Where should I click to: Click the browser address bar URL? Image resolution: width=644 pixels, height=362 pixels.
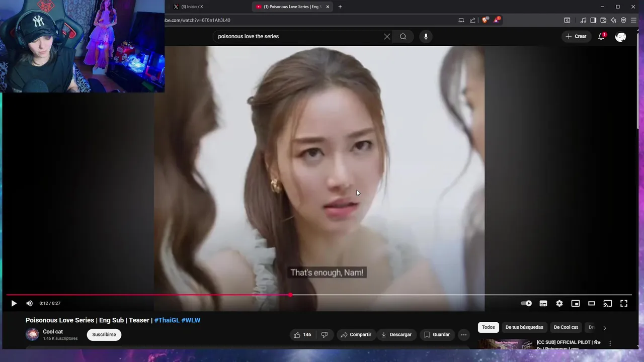coord(198,20)
